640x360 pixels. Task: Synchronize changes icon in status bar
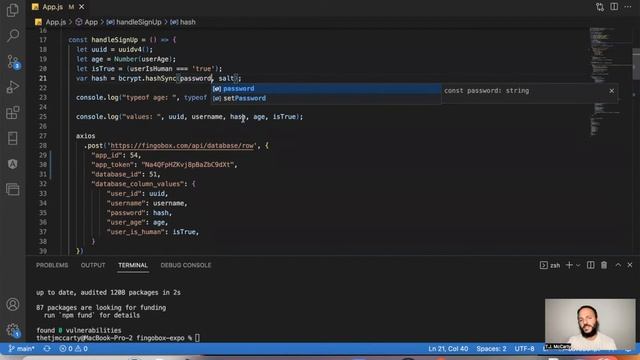47,349
